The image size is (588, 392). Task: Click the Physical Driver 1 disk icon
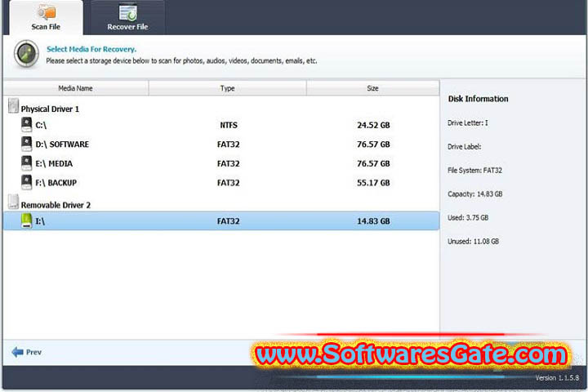[13, 106]
